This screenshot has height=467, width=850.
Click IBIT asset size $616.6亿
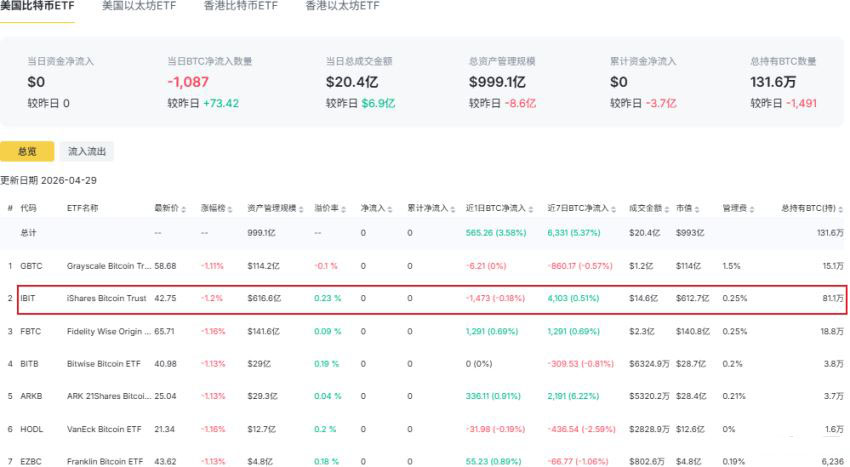264,298
